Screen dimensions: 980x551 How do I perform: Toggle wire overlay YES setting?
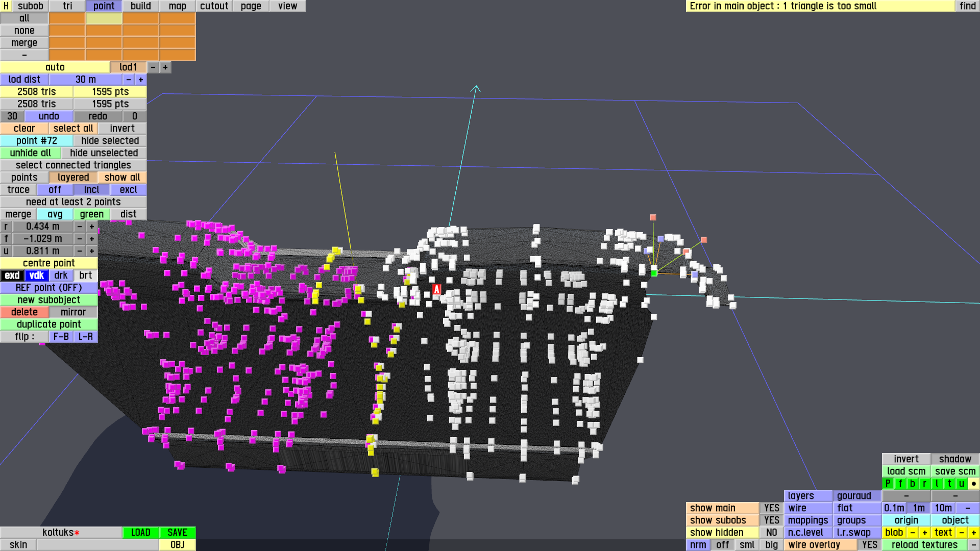tap(869, 545)
